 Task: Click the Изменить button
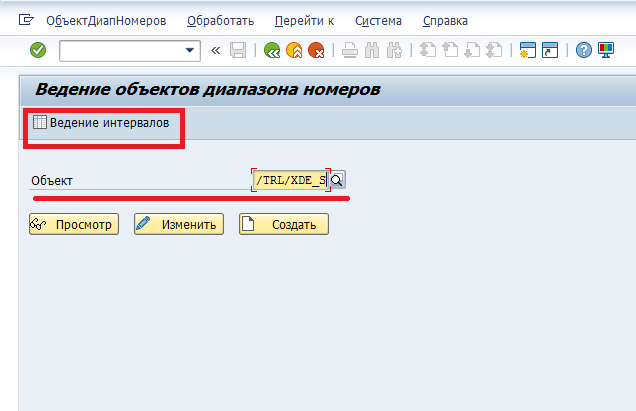coord(176,224)
